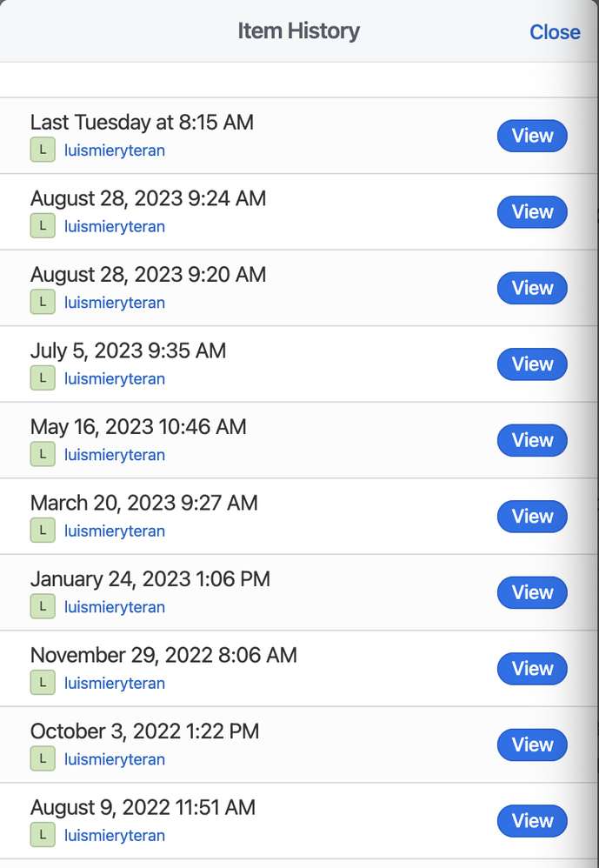View the July 5, 2023 version
Viewport: 599px width, 868px height.
point(532,364)
